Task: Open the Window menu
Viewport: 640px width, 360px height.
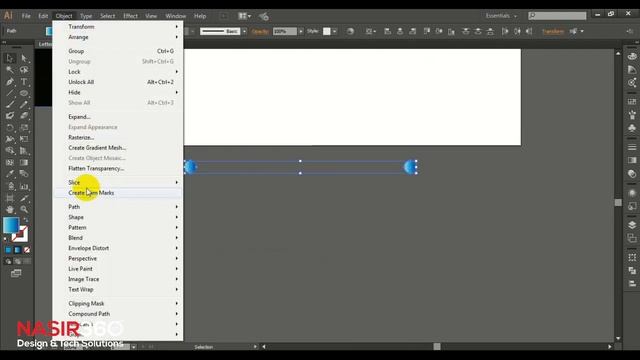Action: click(x=176, y=16)
